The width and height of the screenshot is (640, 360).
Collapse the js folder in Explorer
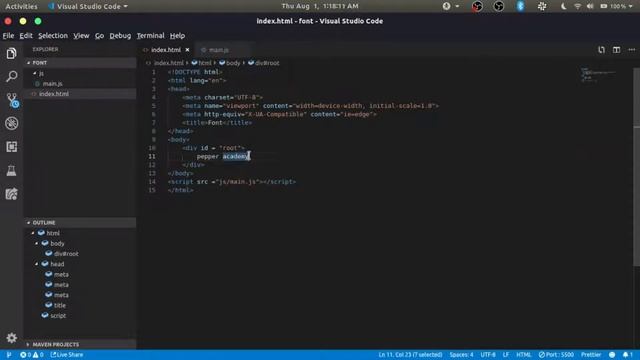coord(35,73)
